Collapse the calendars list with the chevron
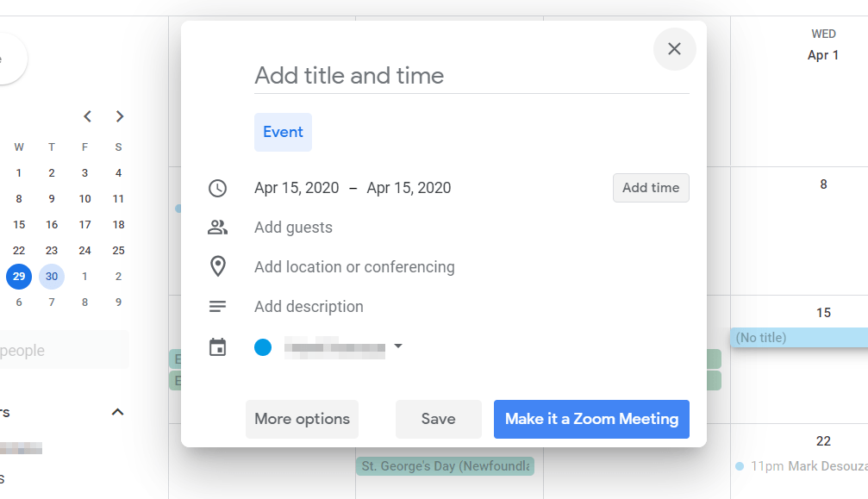 tap(117, 412)
